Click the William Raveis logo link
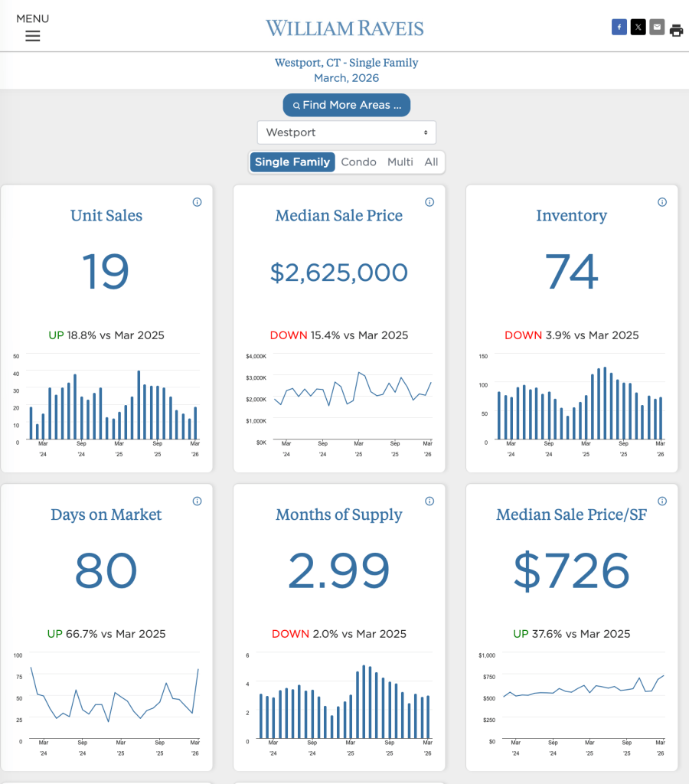689x784 pixels. coord(344,28)
